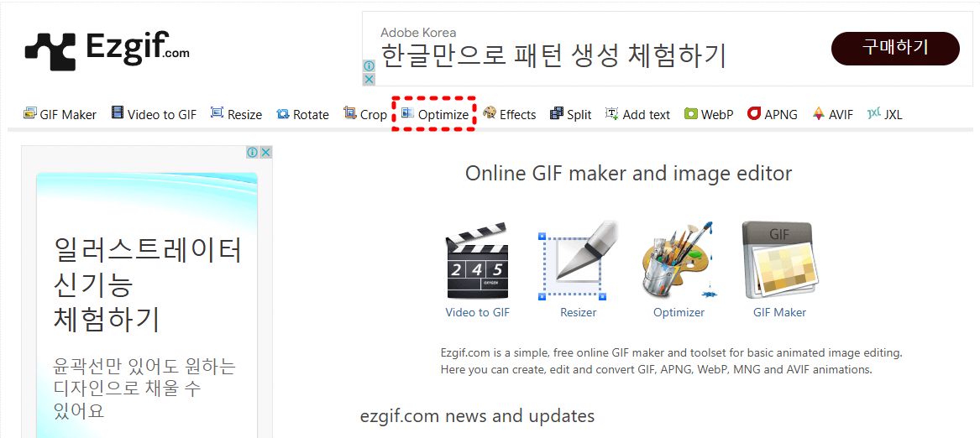Open the AVIF menu label
980x438 pixels.
tap(841, 115)
